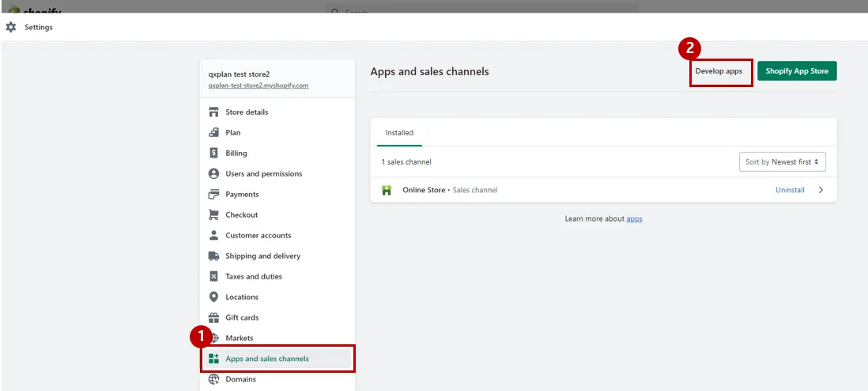Open Apps and sales channels menu item
The image size is (868, 391).
277,359
